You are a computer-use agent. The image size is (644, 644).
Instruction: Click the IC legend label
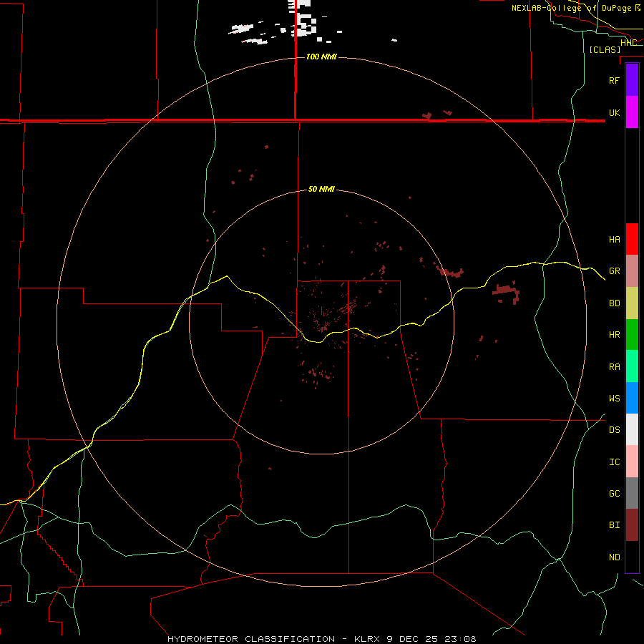[x=614, y=462]
